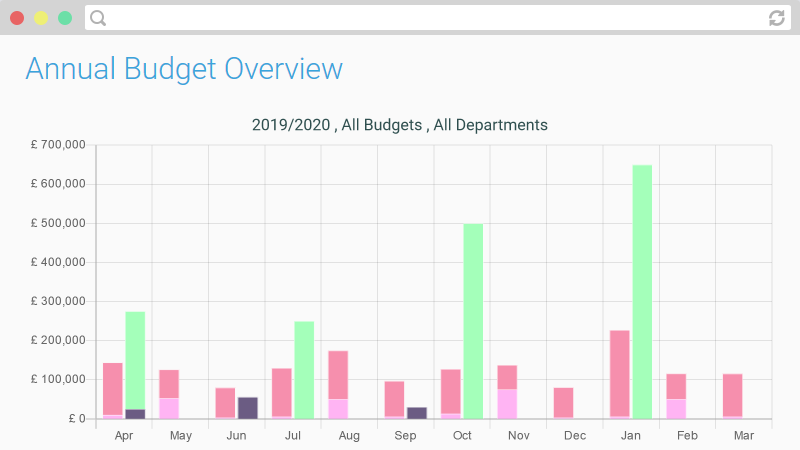
Task: Click the search magnifier icon
Action: (98, 18)
